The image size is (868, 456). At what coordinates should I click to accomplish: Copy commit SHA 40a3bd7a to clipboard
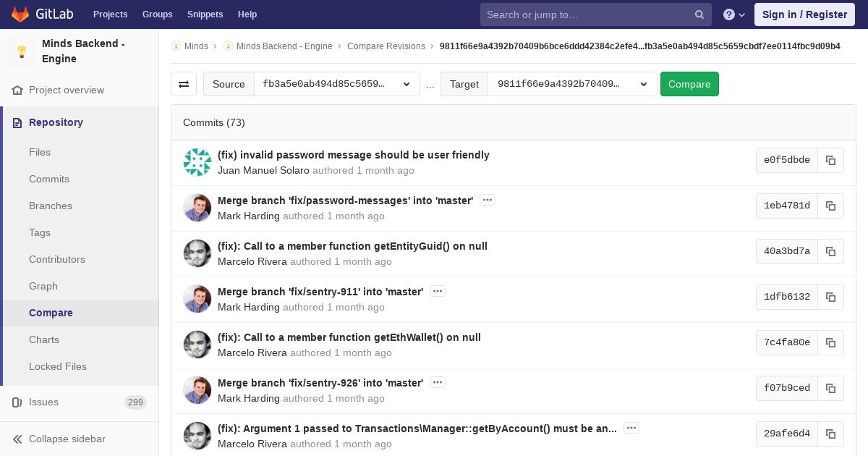830,251
